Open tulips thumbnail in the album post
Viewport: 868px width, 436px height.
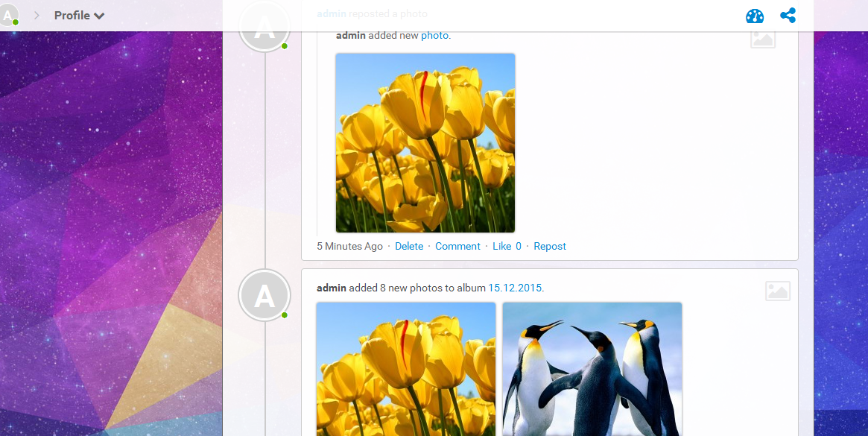pyautogui.click(x=406, y=368)
